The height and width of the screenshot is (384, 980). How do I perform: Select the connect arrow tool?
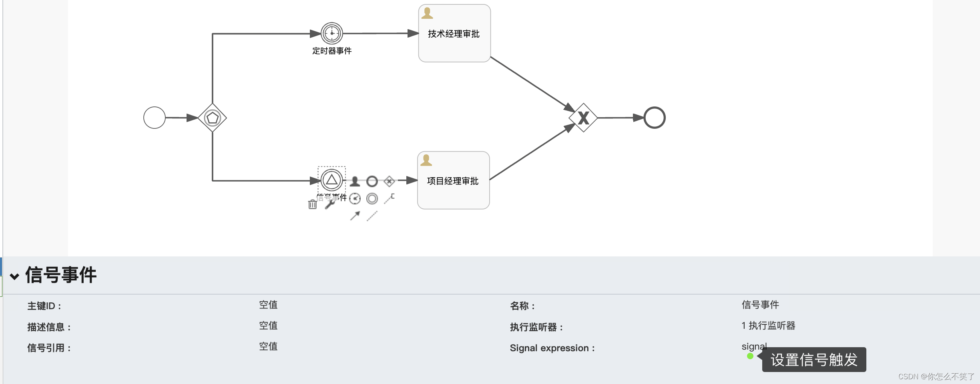pyautogui.click(x=355, y=216)
